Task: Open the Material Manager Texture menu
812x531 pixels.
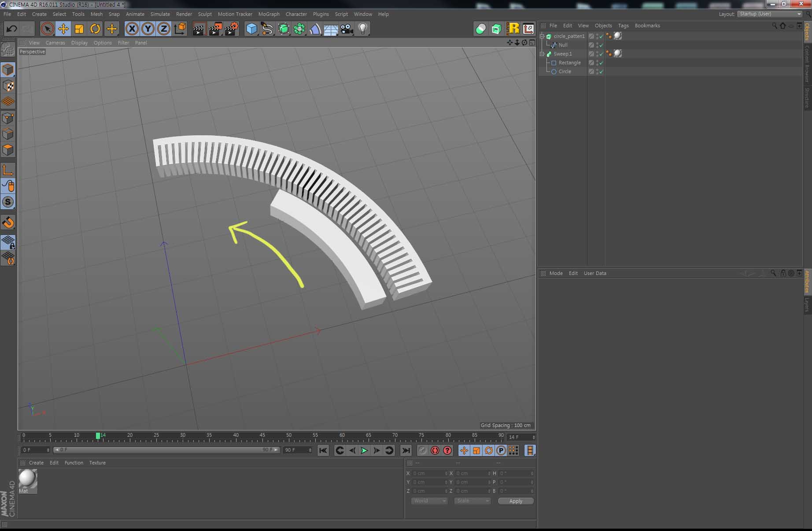Action: click(x=97, y=463)
